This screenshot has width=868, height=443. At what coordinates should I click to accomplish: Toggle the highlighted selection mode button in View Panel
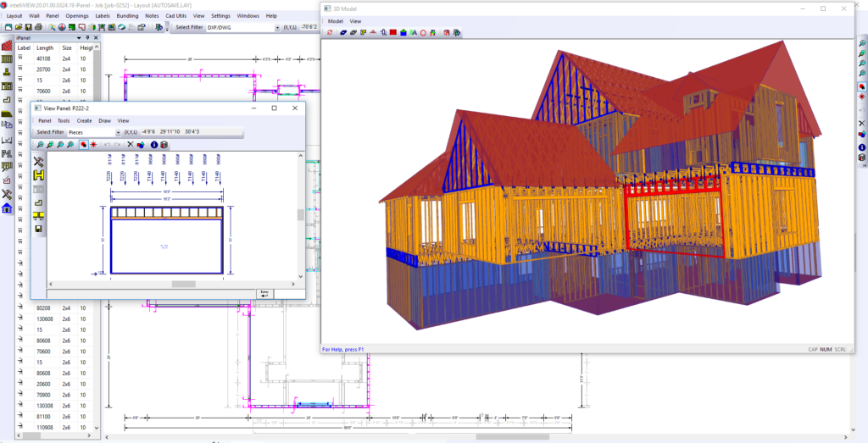coord(83,145)
